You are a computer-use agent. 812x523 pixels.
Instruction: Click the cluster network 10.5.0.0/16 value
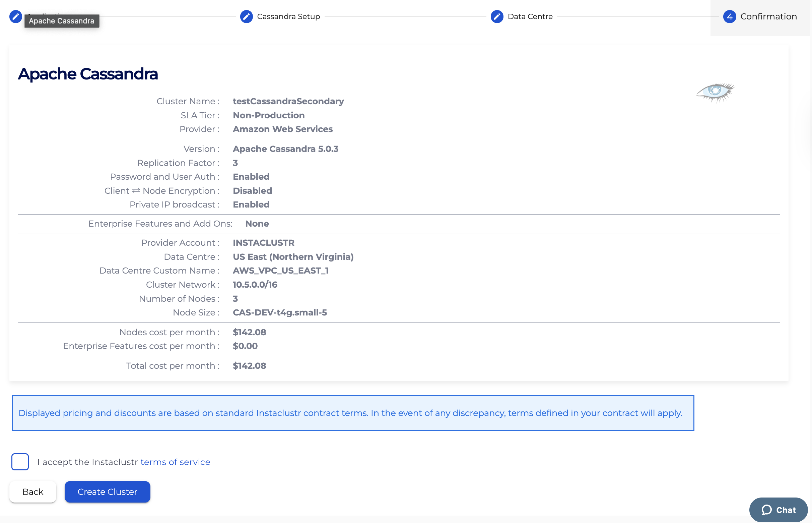pyautogui.click(x=255, y=285)
